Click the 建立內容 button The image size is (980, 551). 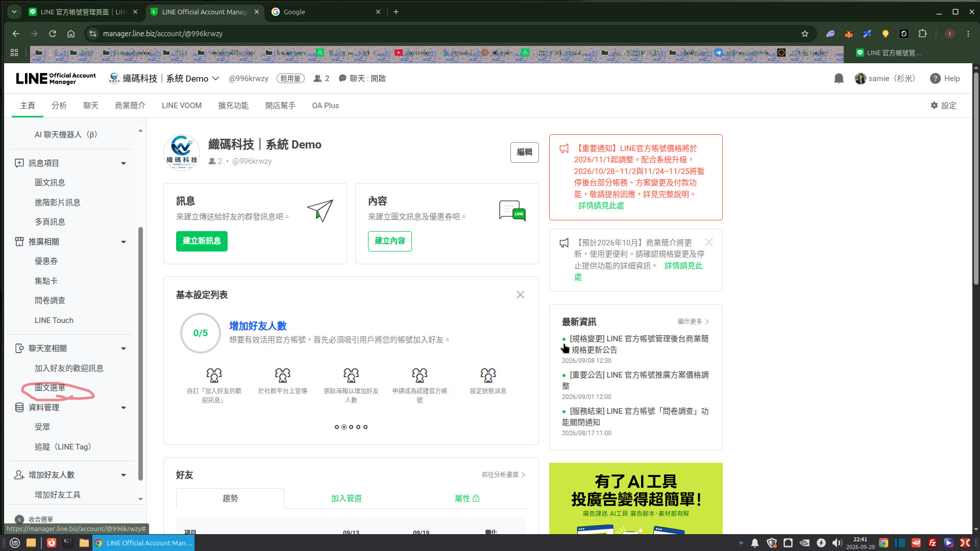point(389,241)
